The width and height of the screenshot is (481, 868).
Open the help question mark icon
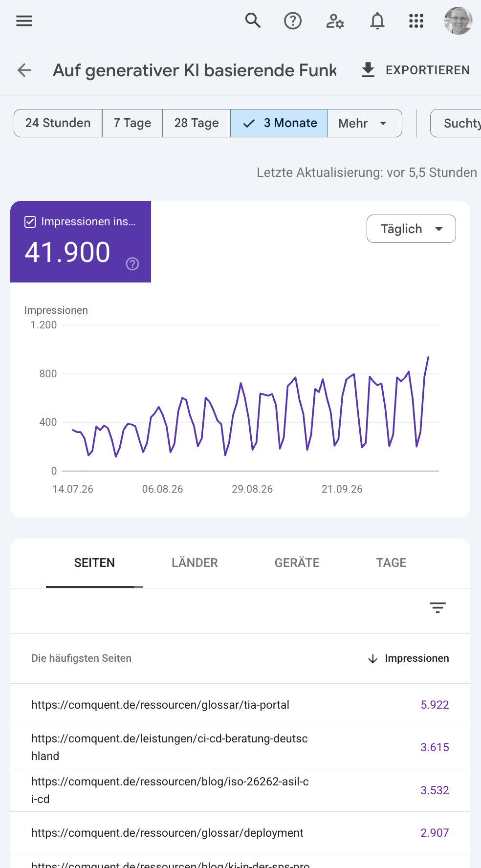pos(293,21)
